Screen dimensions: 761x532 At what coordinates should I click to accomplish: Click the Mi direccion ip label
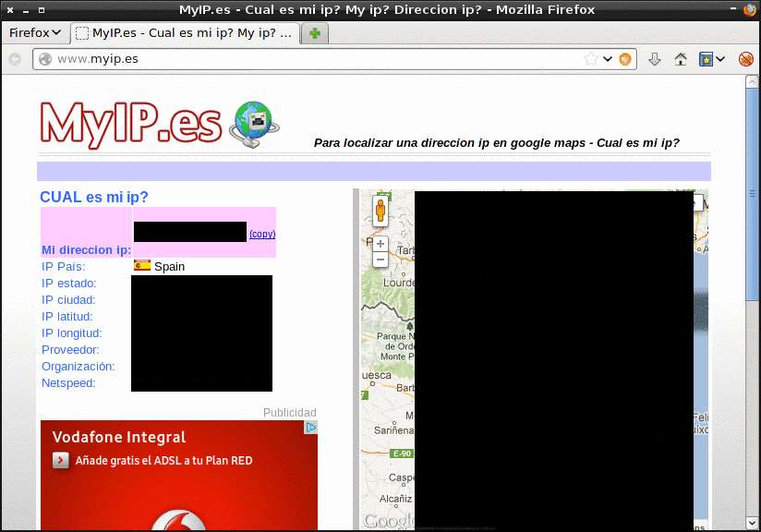pyautogui.click(x=86, y=250)
